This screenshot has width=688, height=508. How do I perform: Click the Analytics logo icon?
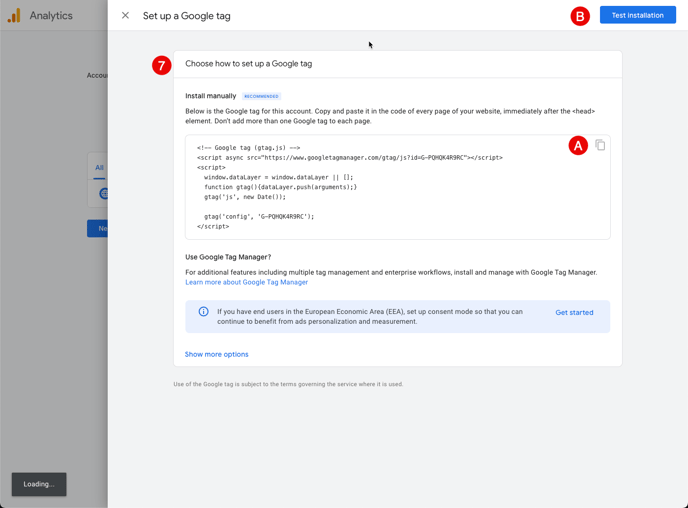point(14,15)
